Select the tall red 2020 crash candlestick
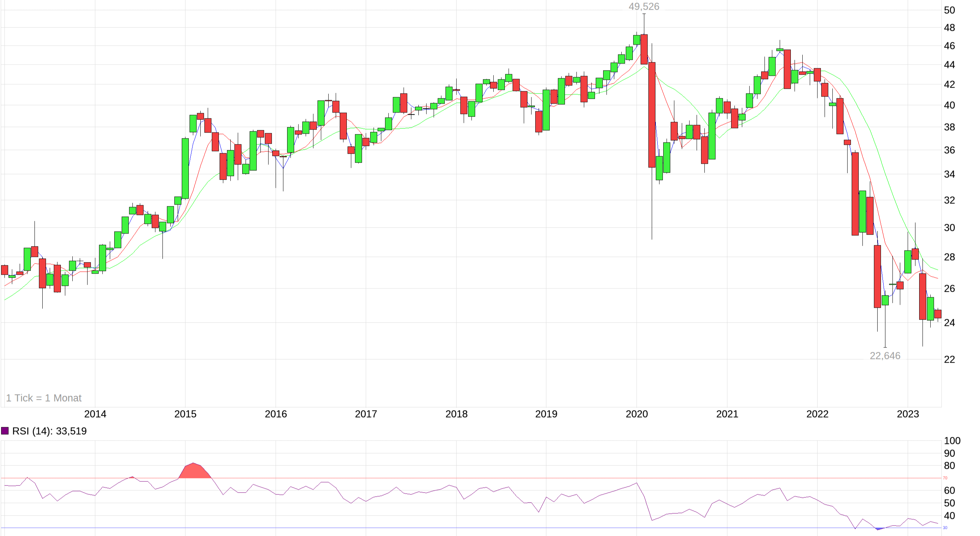This screenshot has height=536, width=980. 652,110
